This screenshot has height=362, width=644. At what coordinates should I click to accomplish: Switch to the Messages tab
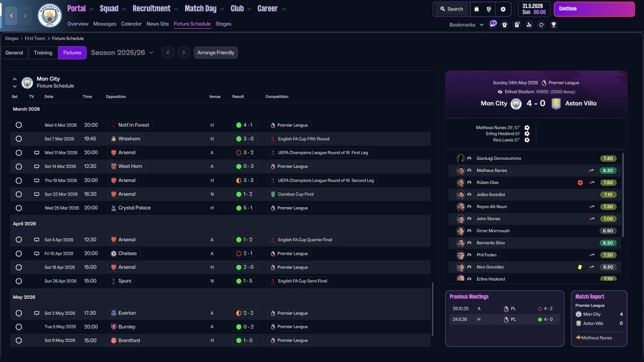105,24
